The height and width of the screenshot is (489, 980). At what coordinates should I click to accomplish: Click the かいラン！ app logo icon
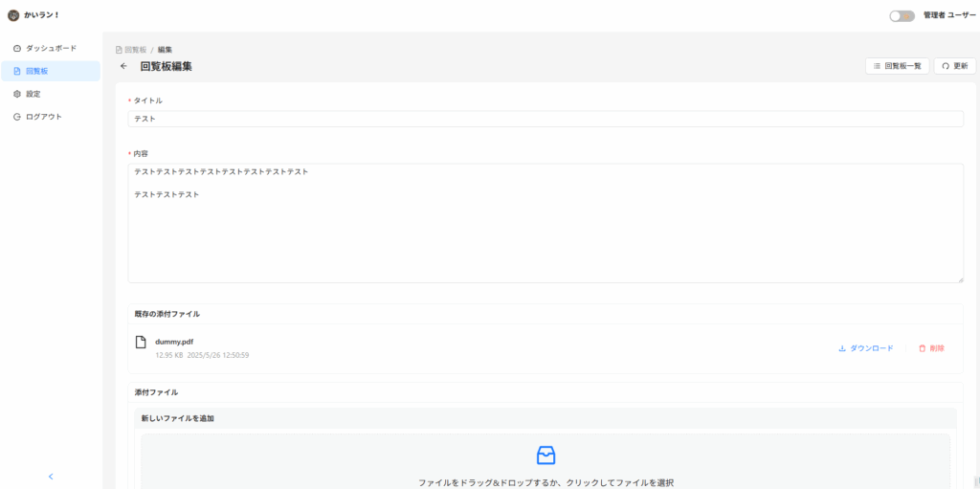[x=13, y=15]
